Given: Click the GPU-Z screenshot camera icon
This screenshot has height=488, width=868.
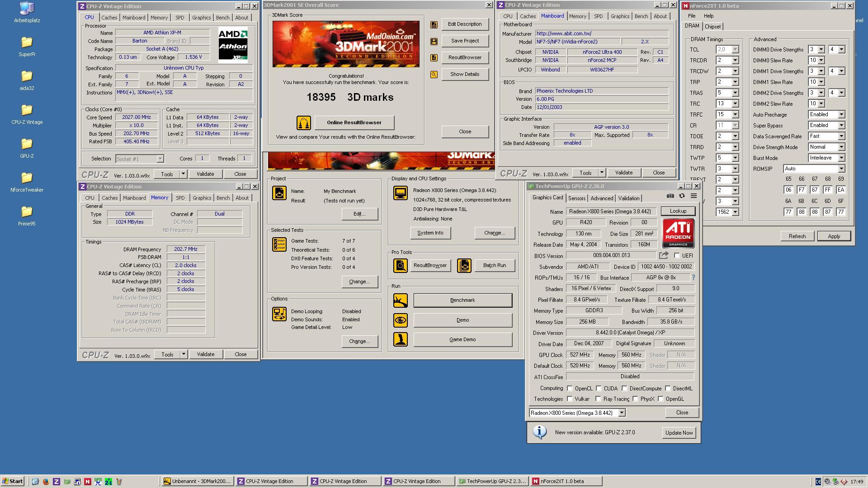Looking at the screenshot, I should [x=670, y=196].
